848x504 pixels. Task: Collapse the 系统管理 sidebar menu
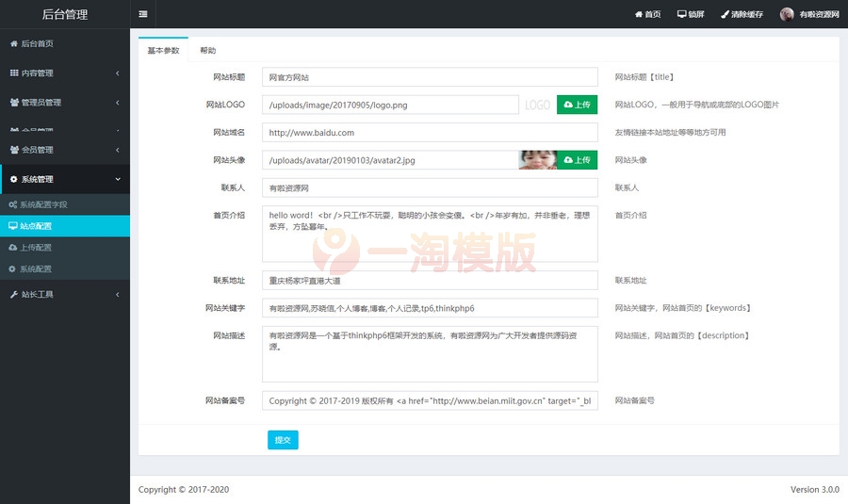[64, 179]
